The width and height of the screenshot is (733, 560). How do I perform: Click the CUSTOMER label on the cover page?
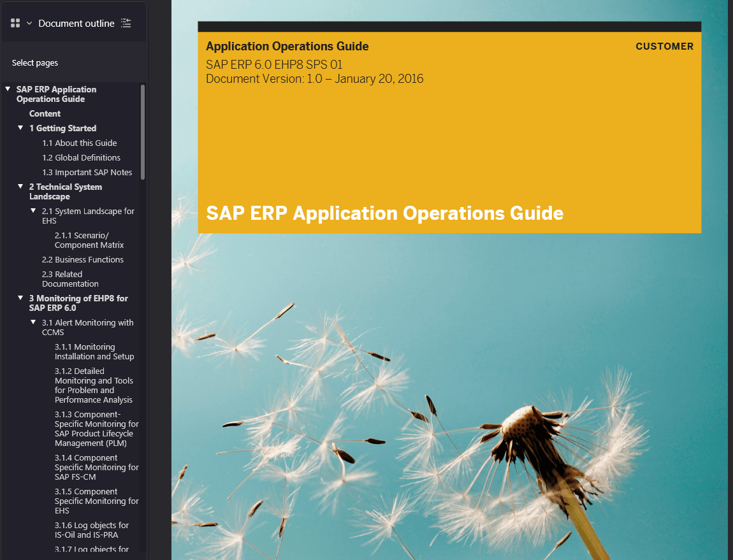point(664,47)
